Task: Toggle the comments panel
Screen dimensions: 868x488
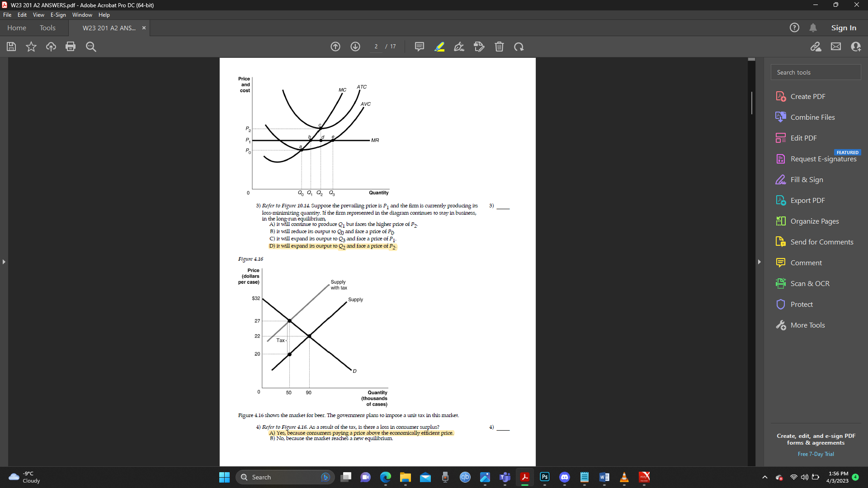Action: (x=419, y=47)
